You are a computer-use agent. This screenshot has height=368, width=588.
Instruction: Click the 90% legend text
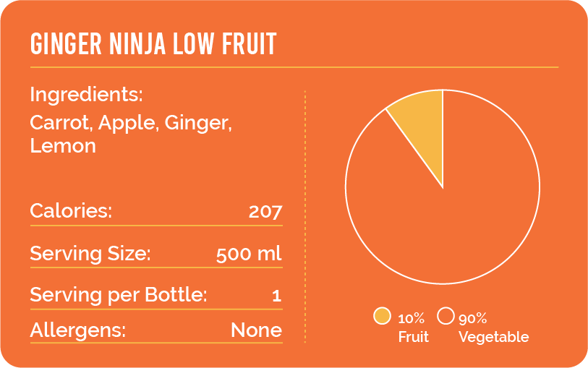point(473,318)
